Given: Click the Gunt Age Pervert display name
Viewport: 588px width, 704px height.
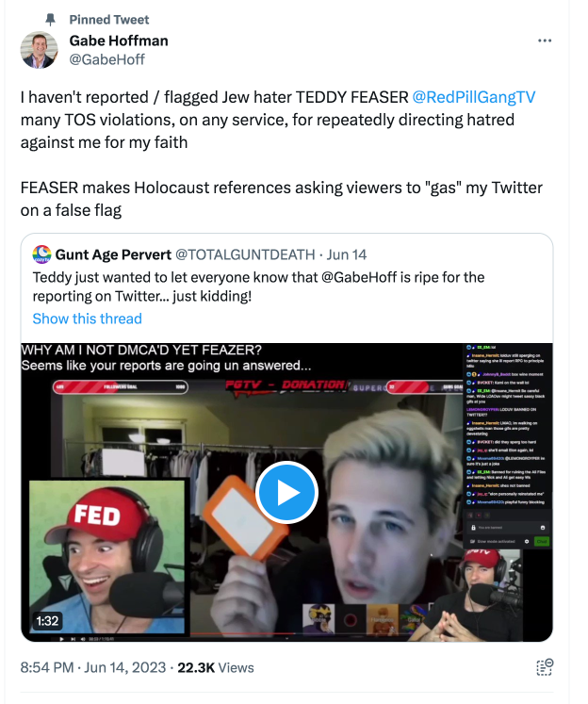Looking at the screenshot, I should (113, 254).
